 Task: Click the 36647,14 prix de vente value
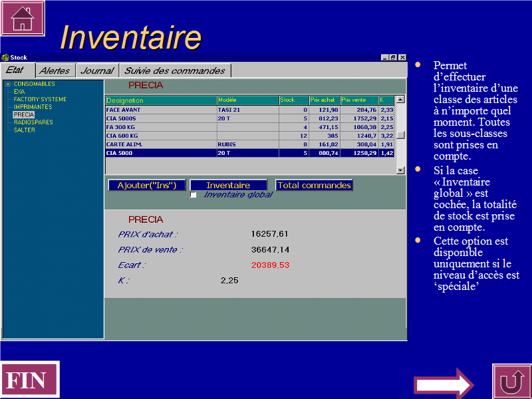pyautogui.click(x=271, y=250)
